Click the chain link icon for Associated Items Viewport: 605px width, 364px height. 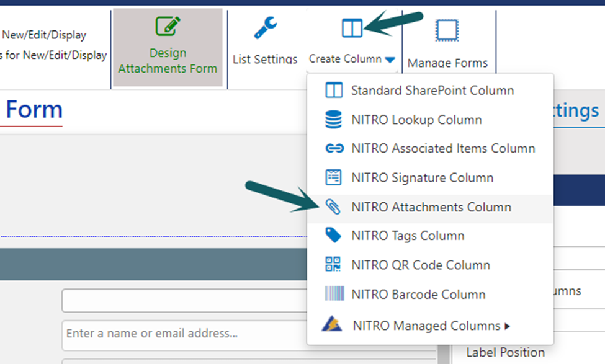click(x=333, y=149)
